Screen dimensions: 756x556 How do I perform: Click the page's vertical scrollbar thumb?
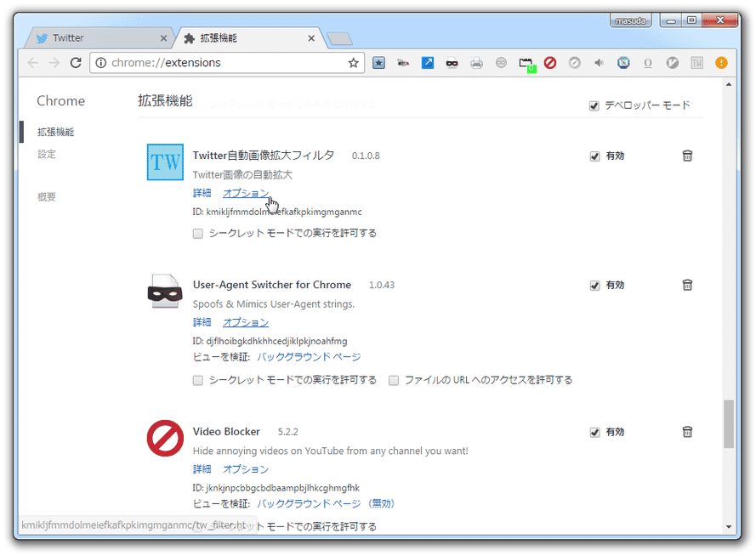pyautogui.click(x=729, y=424)
